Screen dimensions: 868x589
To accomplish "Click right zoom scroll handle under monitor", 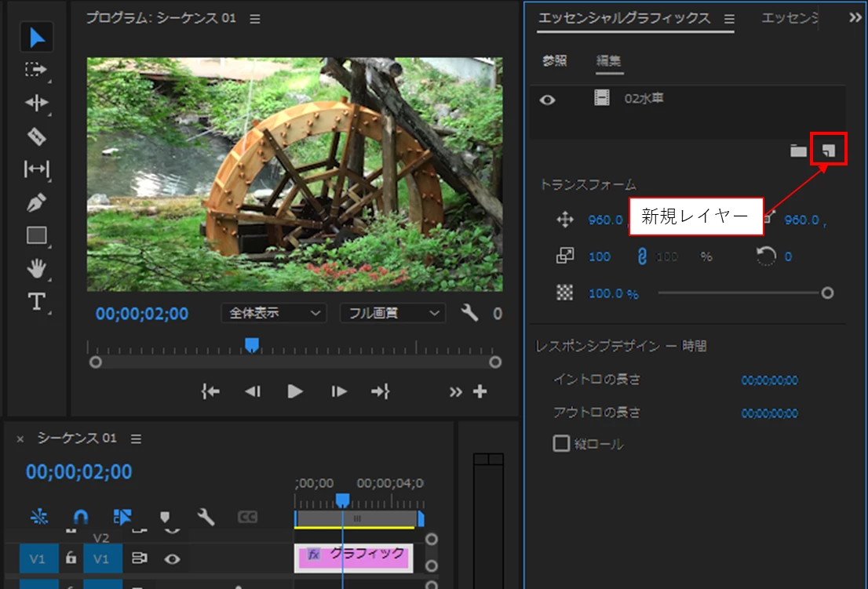I will (495, 362).
